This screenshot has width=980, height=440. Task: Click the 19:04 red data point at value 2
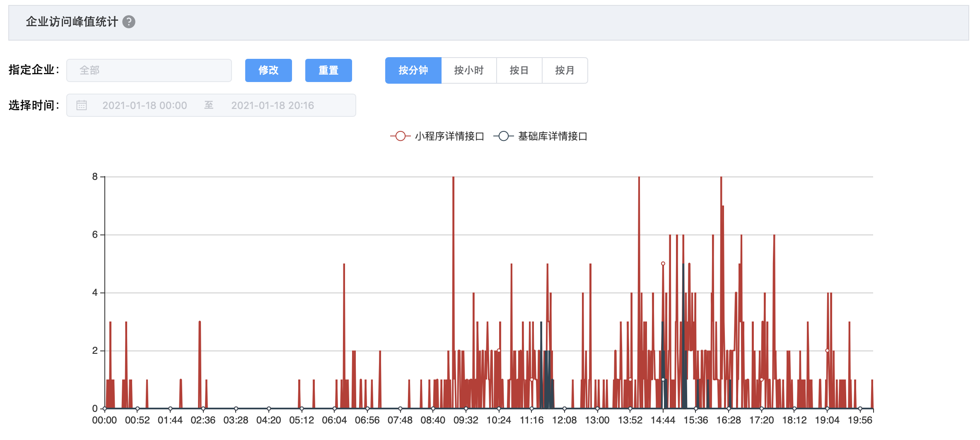point(827,351)
